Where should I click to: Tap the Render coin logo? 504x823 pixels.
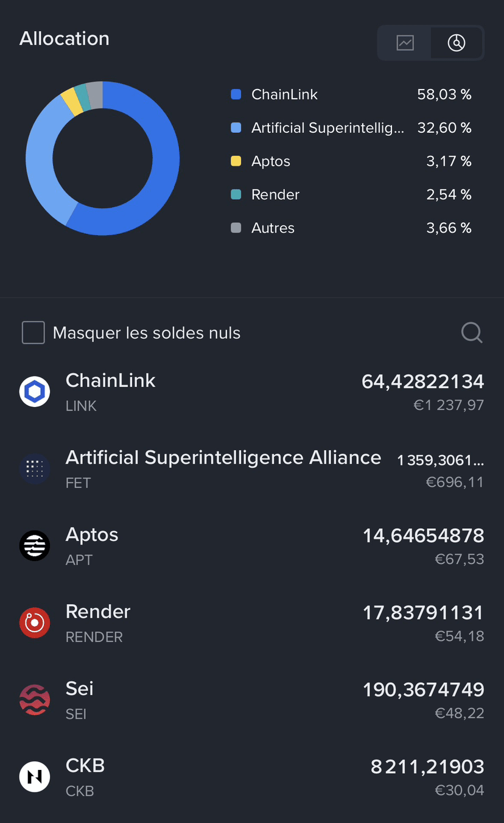tap(35, 623)
